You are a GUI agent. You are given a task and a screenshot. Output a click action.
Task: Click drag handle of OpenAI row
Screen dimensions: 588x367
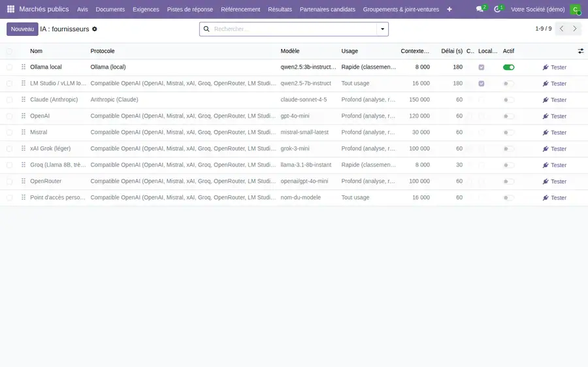pyautogui.click(x=24, y=116)
